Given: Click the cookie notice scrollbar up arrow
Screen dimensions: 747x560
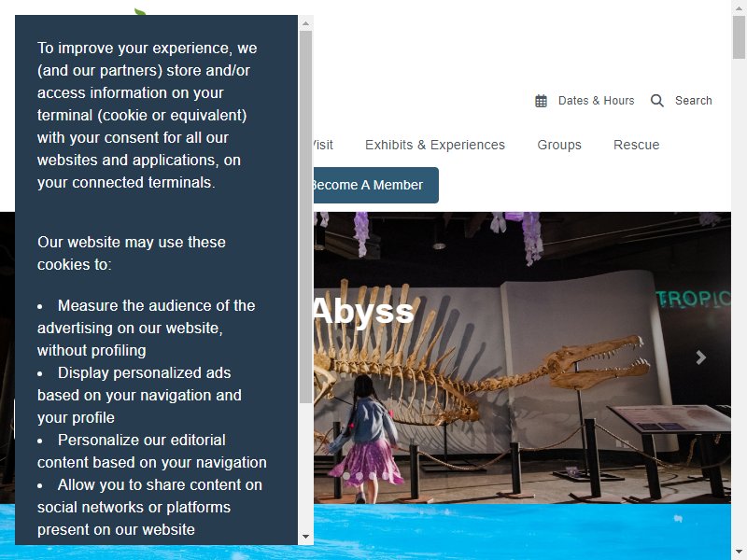Looking at the screenshot, I should [306, 23].
